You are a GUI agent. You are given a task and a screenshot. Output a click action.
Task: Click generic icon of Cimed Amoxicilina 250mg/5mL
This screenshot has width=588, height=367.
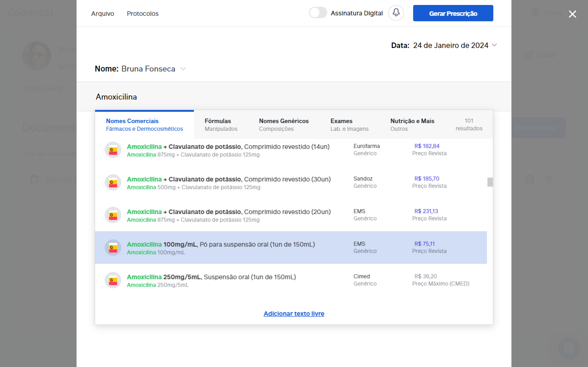(113, 280)
